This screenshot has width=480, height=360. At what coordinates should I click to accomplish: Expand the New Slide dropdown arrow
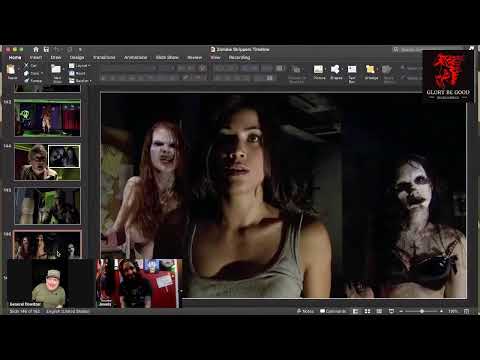tap(63, 69)
